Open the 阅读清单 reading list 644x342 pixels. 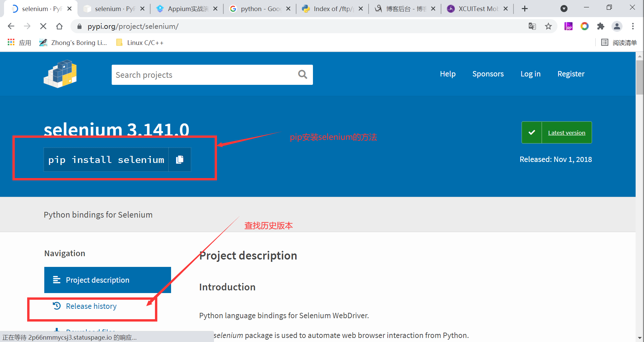point(619,43)
